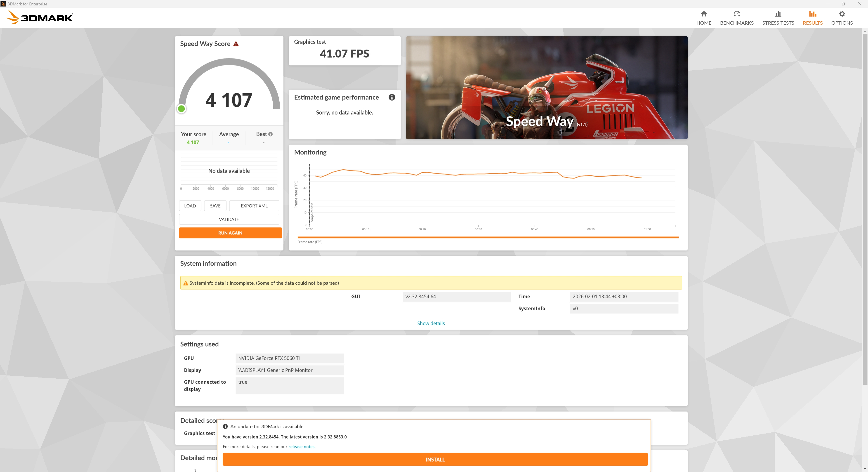Click the 3DMark logo

(x=40, y=17)
